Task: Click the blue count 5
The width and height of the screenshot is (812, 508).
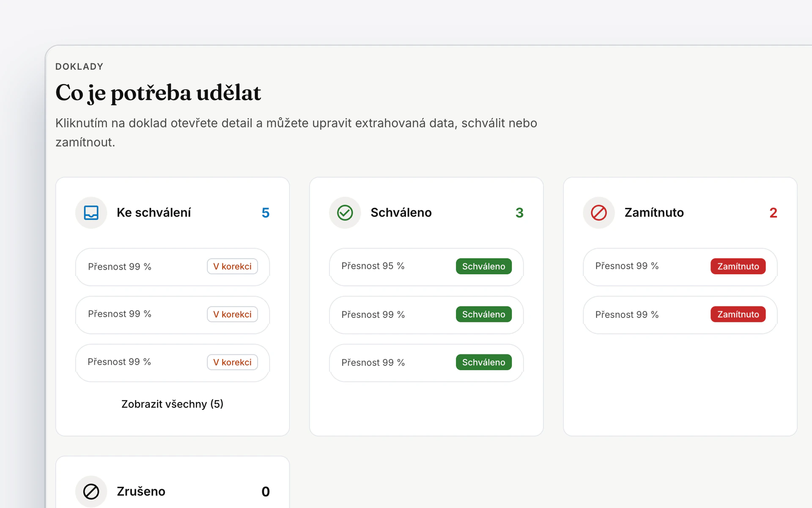Action: (x=266, y=213)
